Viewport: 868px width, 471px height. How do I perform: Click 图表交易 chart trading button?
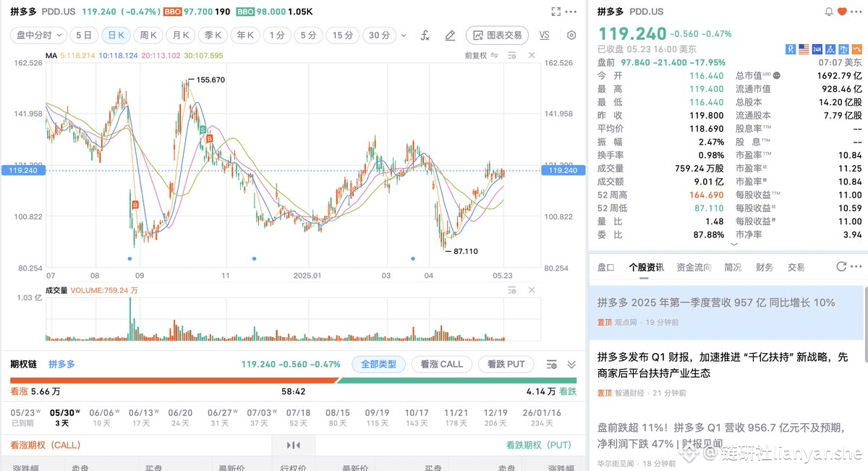coord(497,35)
